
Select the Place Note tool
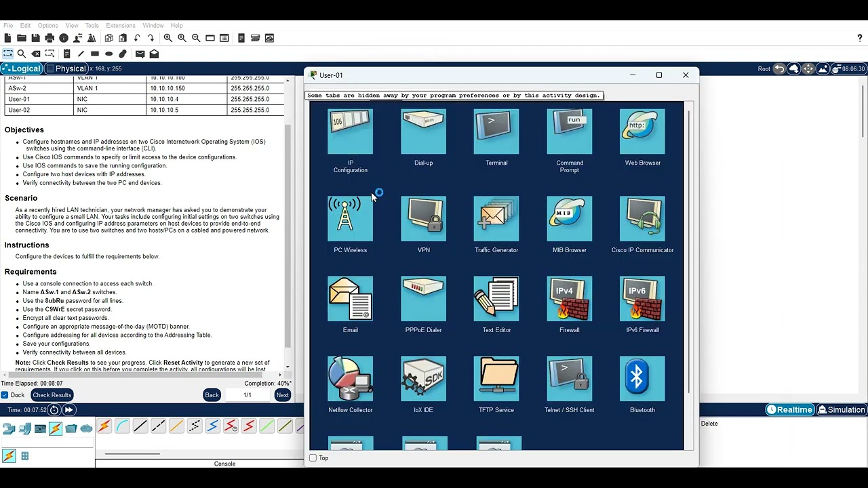click(66, 54)
